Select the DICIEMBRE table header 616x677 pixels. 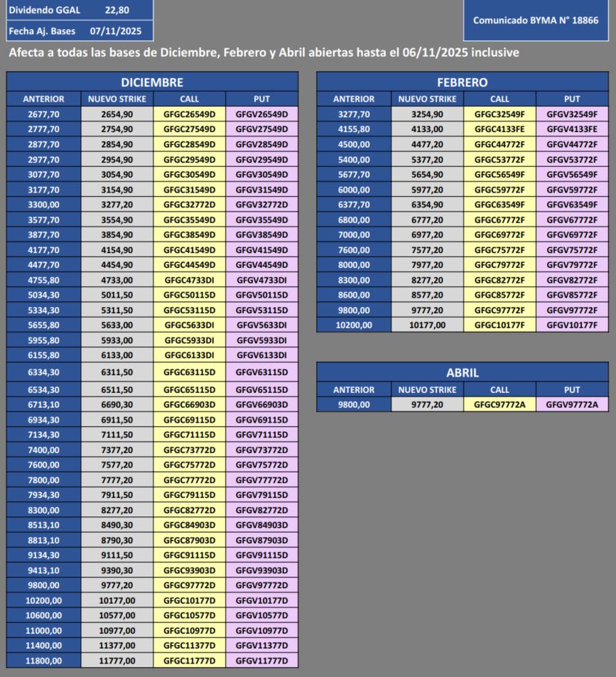[x=152, y=81]
